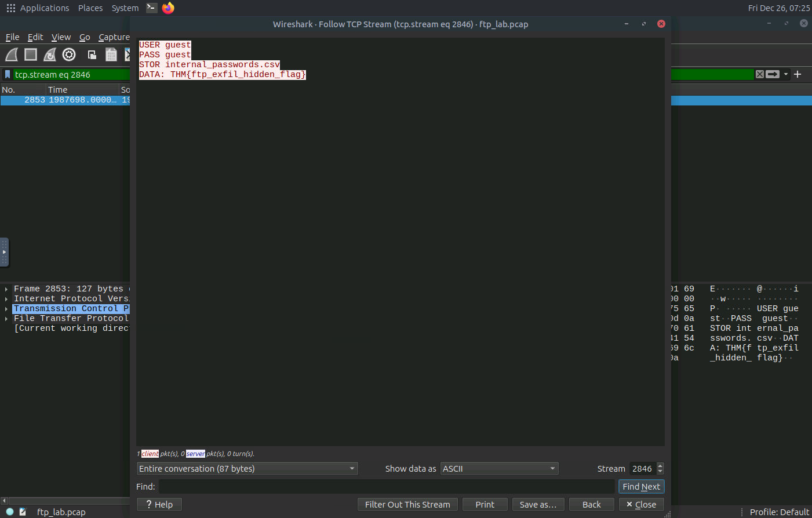Open the View menu
The width and height of the screenshot is (812, 518).
[x=61, y=37]
